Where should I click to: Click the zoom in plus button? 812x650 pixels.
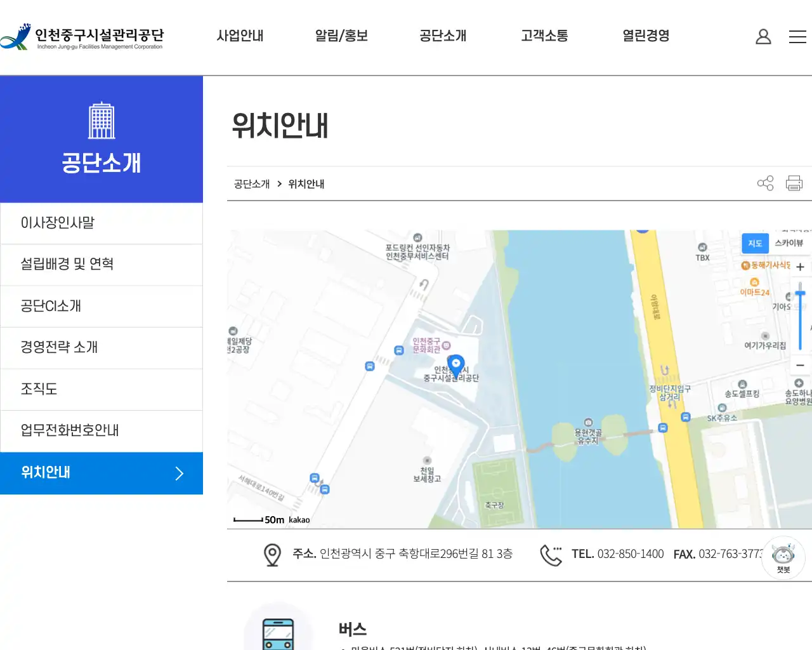coord(800,267)
